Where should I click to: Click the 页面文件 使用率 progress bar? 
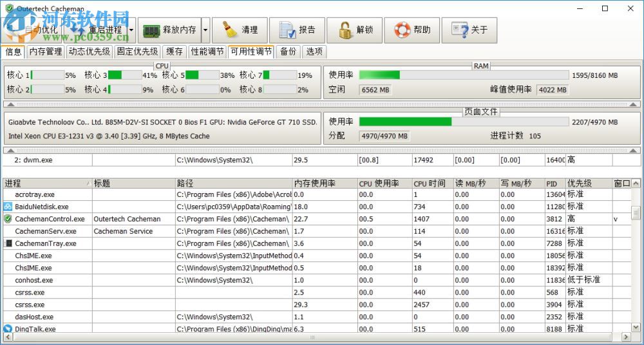(x=464, y=122)
